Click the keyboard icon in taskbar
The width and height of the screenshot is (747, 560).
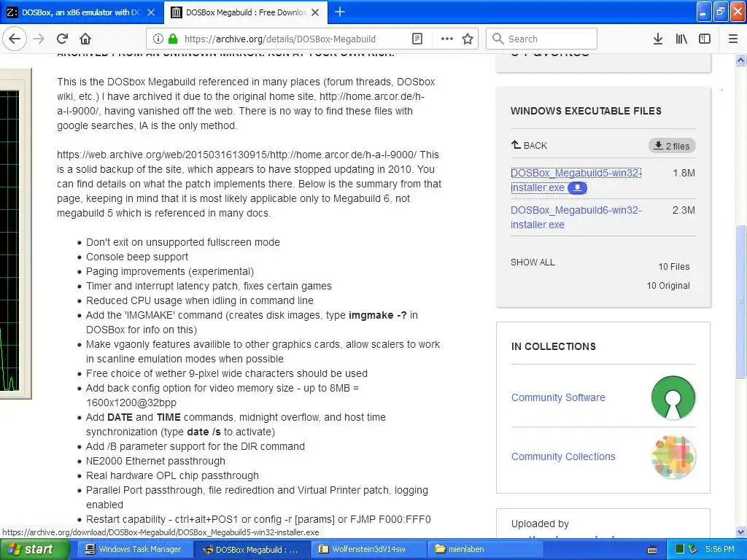pos(653,550)
